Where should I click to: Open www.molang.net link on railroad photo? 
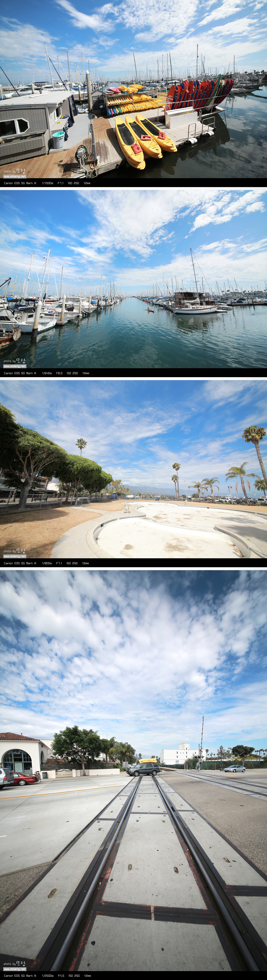click(15, 969)
